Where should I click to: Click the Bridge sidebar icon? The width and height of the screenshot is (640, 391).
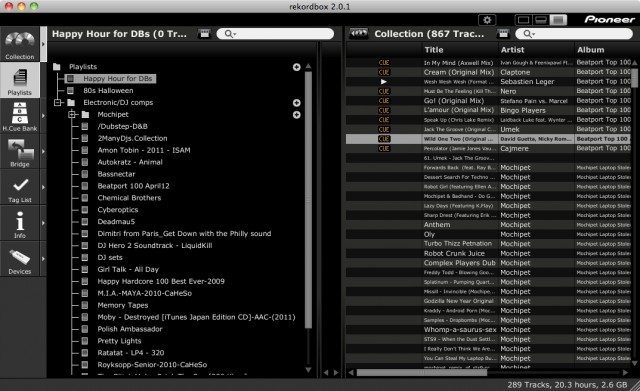point(20,152)
